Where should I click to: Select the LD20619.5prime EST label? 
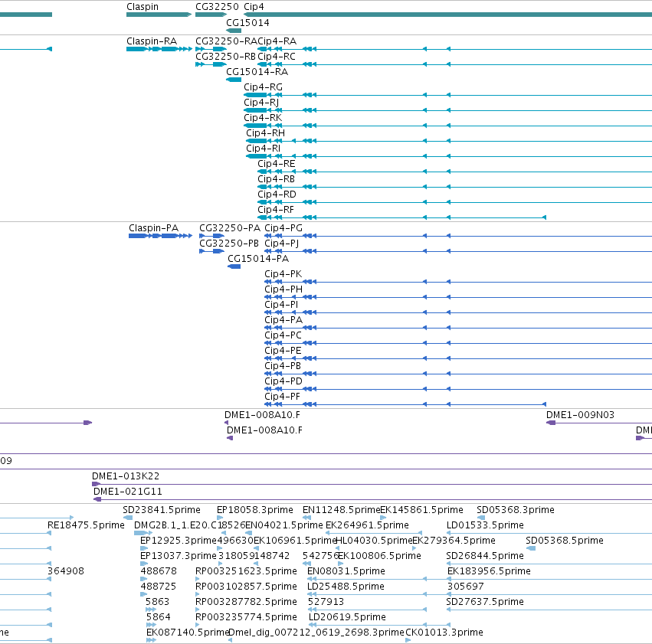tap(347, 617)
